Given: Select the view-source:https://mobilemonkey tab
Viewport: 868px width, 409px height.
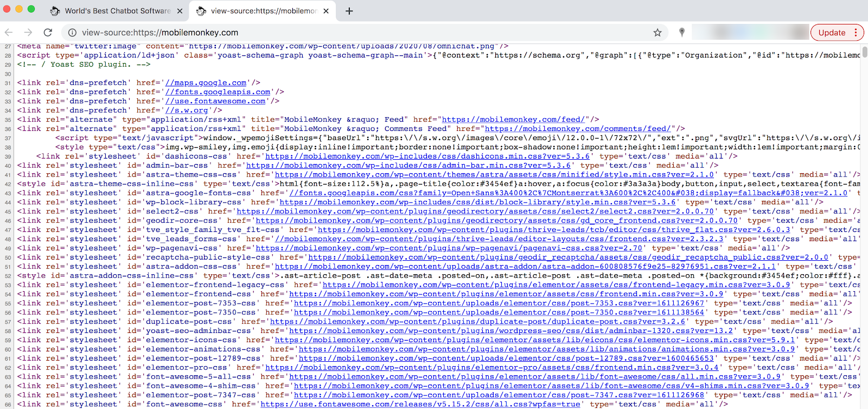Looking at the screenshot, I should 263,11.
